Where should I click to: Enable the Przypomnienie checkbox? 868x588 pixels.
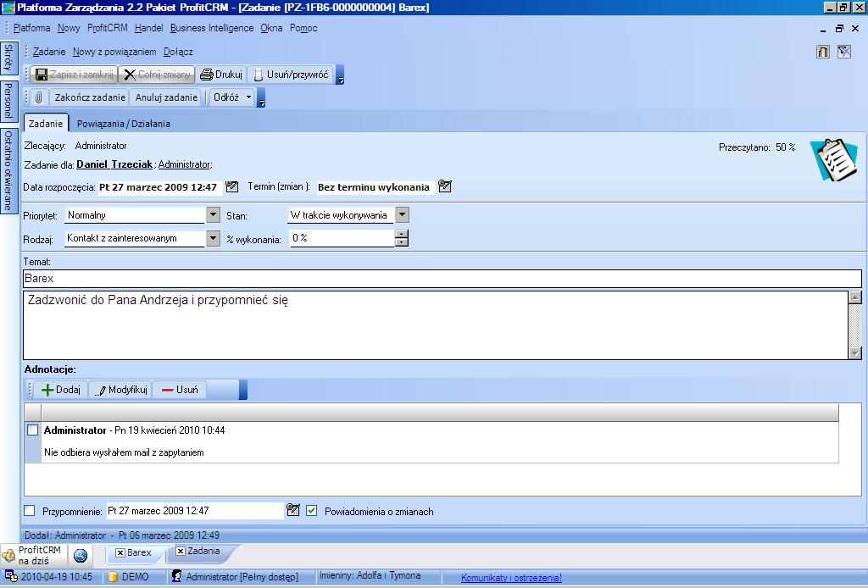(x=30, y=511)
